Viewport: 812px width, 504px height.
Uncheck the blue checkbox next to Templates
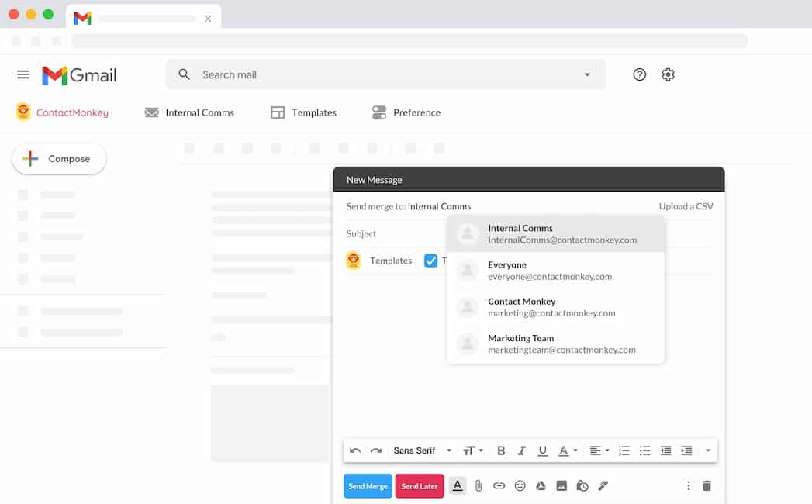pos(430,261)
